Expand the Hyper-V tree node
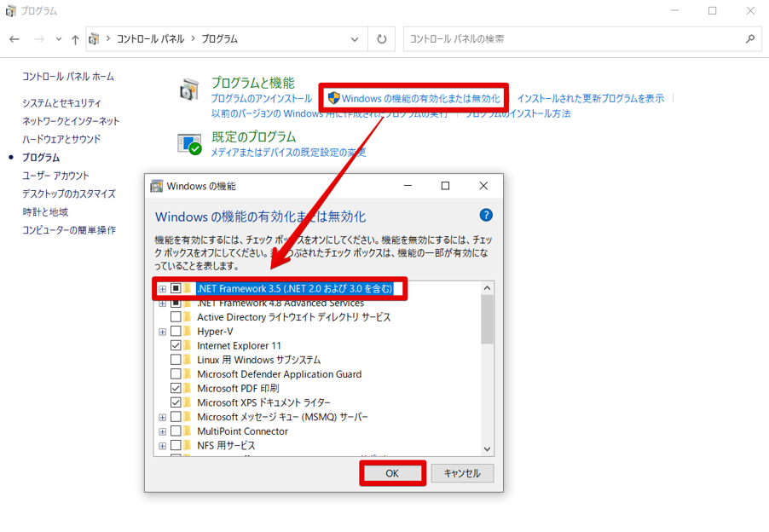 point(162,332)
